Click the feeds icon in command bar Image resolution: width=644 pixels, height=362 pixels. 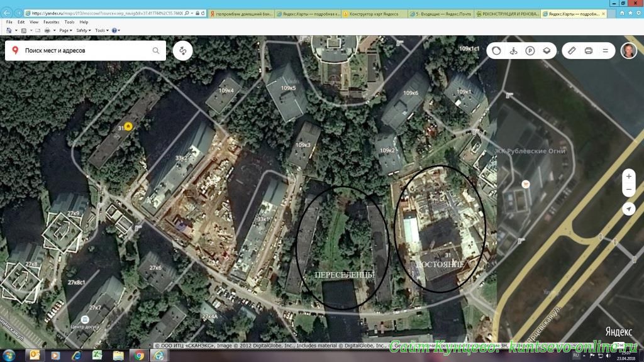[24, 30]
